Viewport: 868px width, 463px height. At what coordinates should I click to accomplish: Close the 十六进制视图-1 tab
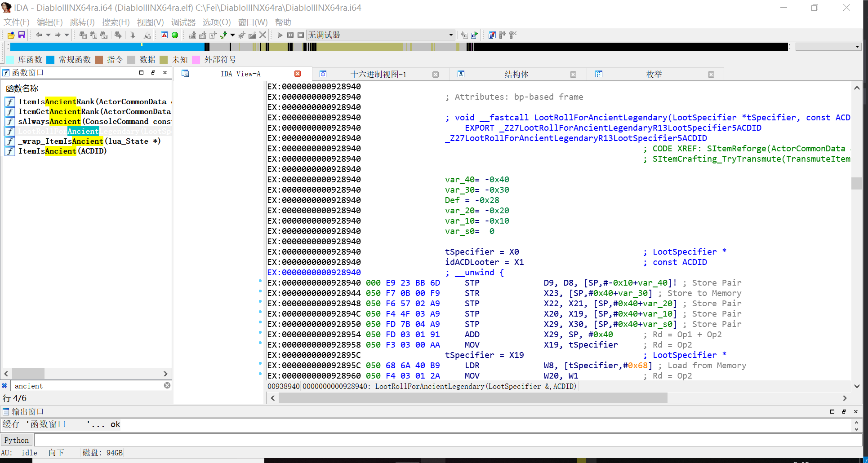point(435,75)
